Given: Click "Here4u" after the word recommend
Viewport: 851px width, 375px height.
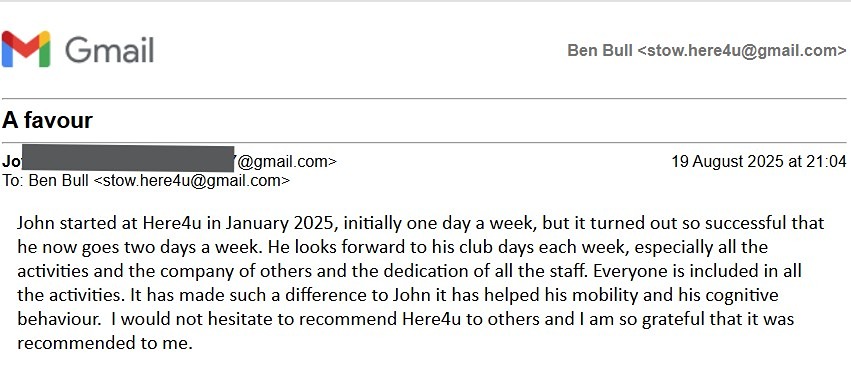Looking at the screenshot, I should tap(432, 319).
